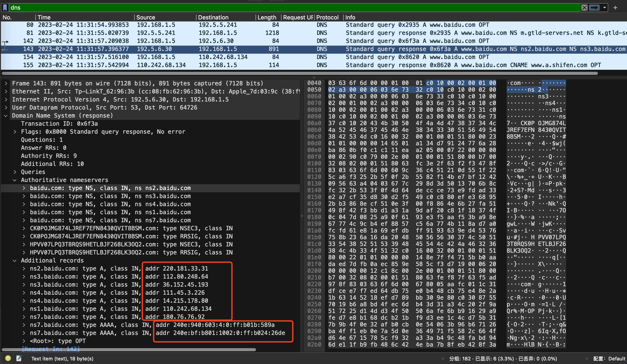Click hex row offset 00a0 in bytes pane
The height and width of the screenshot is (364, 627).
pos(314,123)
